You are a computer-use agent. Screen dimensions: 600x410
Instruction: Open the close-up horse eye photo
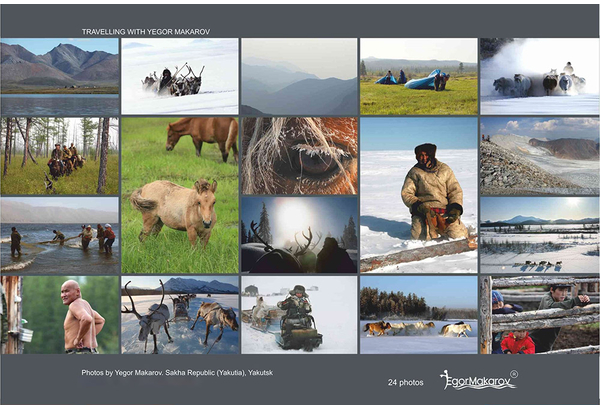299,155
